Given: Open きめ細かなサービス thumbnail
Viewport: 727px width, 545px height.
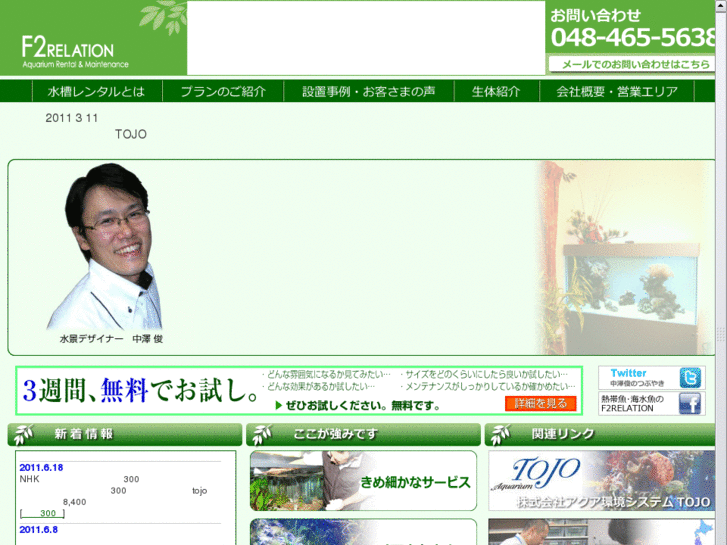Looking at the screenshot, I should point(363,481).
